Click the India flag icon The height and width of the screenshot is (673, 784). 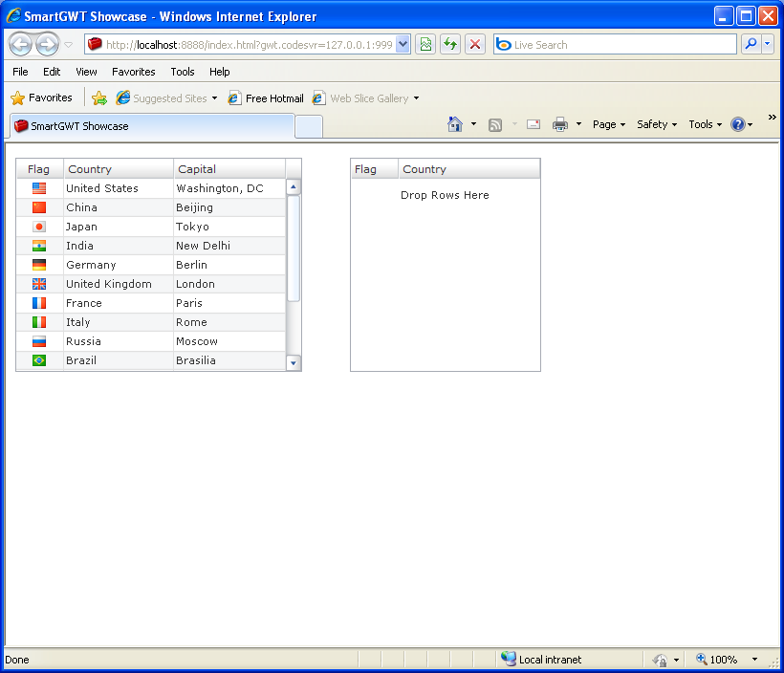39,246
